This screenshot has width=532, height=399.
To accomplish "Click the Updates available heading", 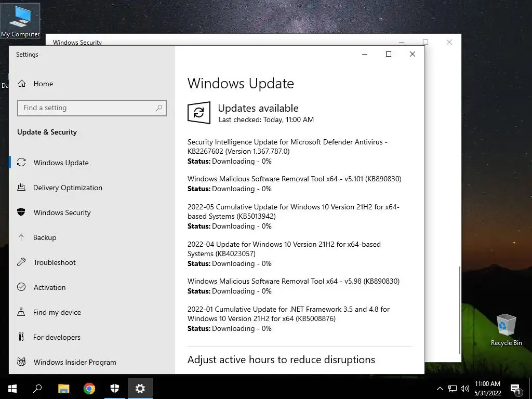I will [x=258, y=108].
